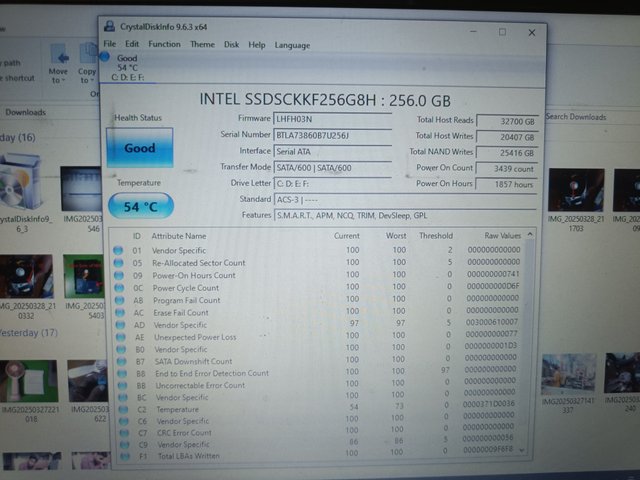The height and width of the screenshot is (480, 640).
Task: Click the status icon for attribute C6
Action: pyautogui.click(x=124, y=421)
